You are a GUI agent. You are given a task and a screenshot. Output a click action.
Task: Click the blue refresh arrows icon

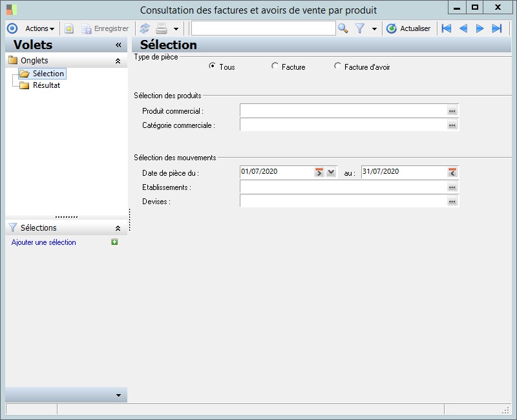coord(145,28)
